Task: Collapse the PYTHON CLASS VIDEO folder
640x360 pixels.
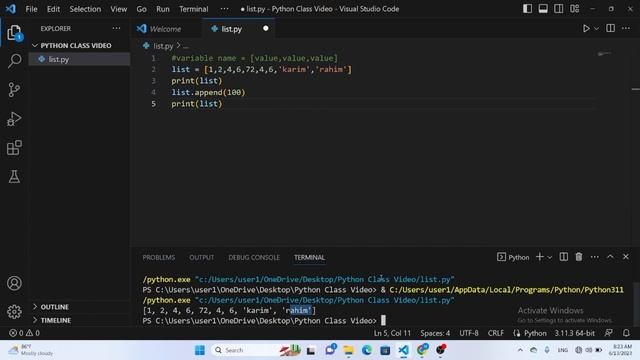Action: pos(76,45)
